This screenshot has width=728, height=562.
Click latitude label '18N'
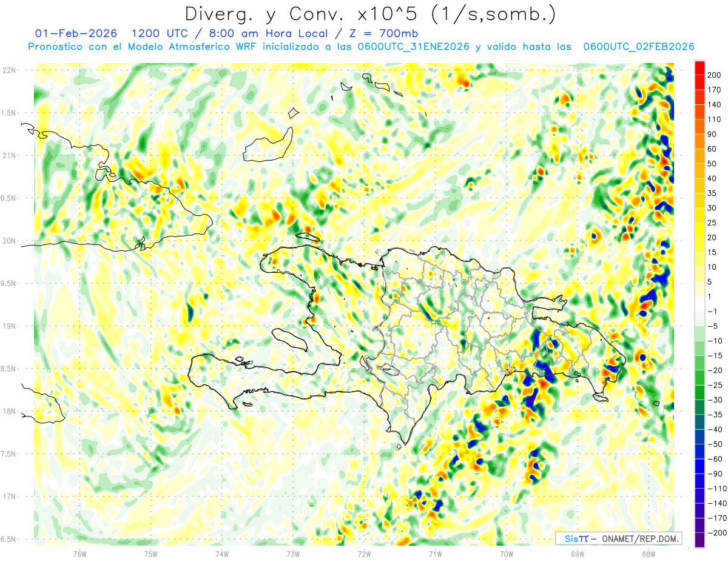10,411
